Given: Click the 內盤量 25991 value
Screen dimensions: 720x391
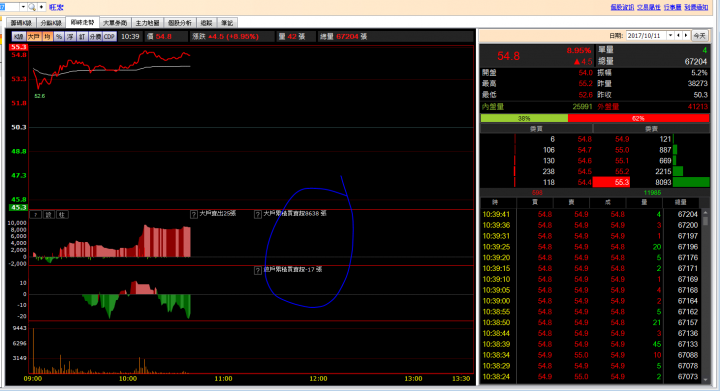Looking at the screenshot, I should tap(582, 106).
